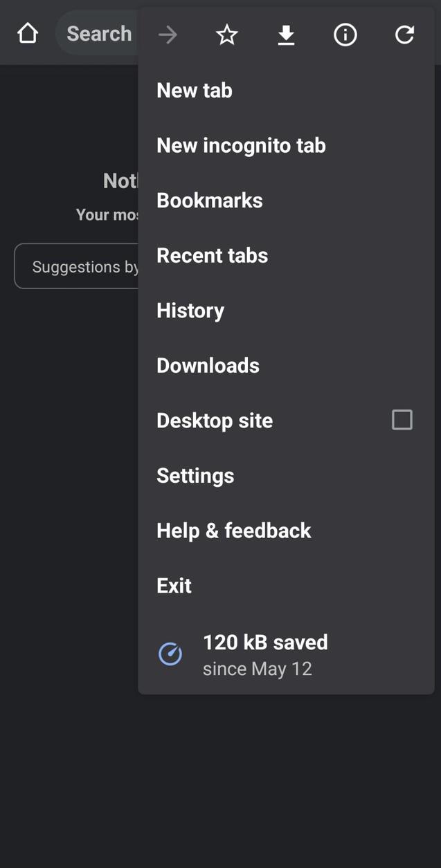Open Recent tabs

coord(212,255)
